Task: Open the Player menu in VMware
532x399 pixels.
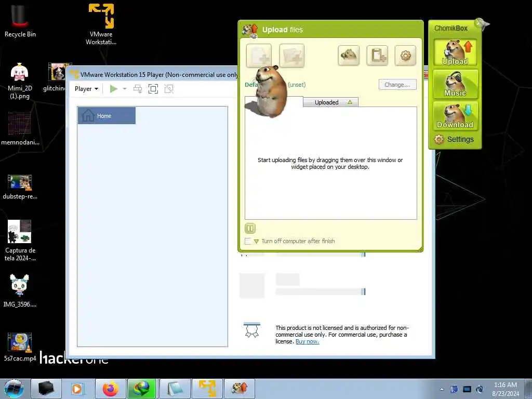Action: pos(87,89)
